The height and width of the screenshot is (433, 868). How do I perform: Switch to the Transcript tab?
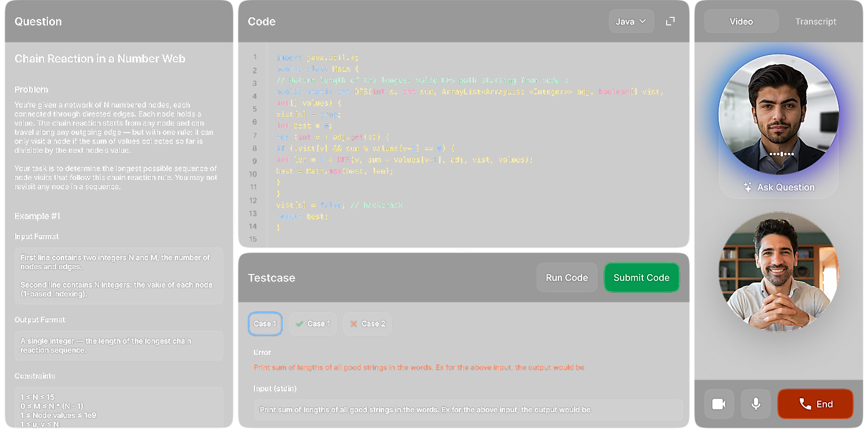pos(815,21)
